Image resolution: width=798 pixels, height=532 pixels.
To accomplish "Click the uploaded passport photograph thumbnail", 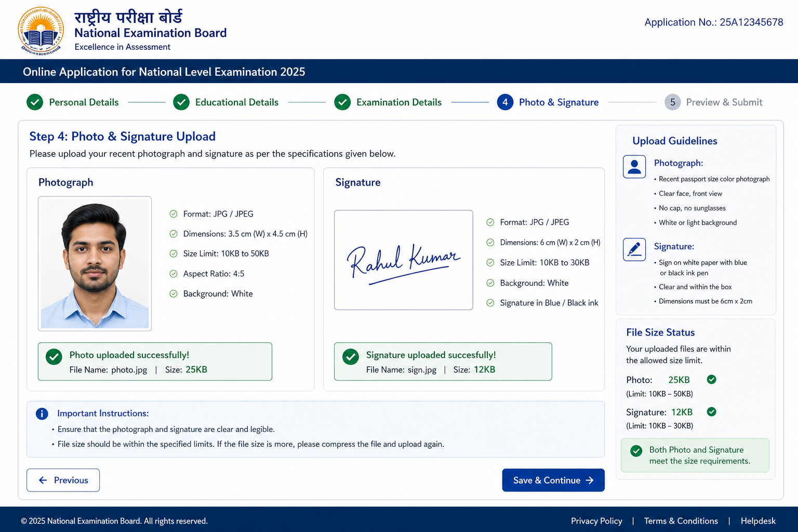I will tap(95, 263).
